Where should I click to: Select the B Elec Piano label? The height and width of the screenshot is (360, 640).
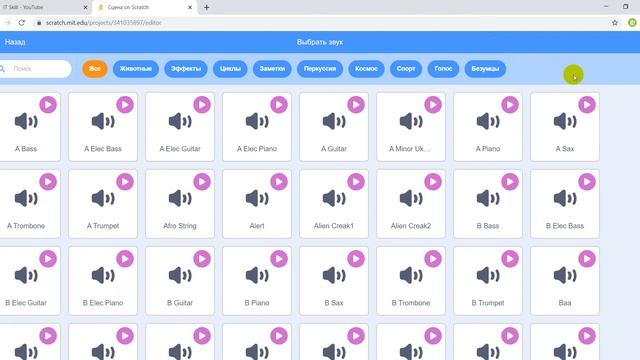coord(103,303)
